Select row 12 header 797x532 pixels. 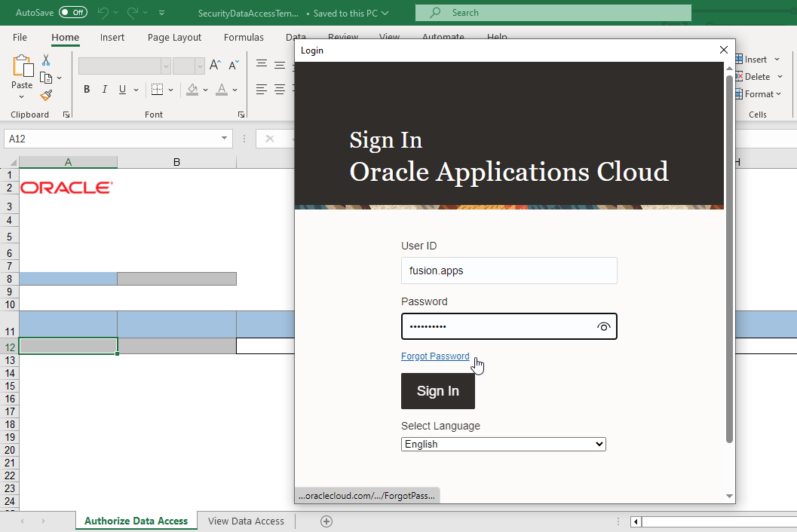pyautogui.click(x=10, y=347)
